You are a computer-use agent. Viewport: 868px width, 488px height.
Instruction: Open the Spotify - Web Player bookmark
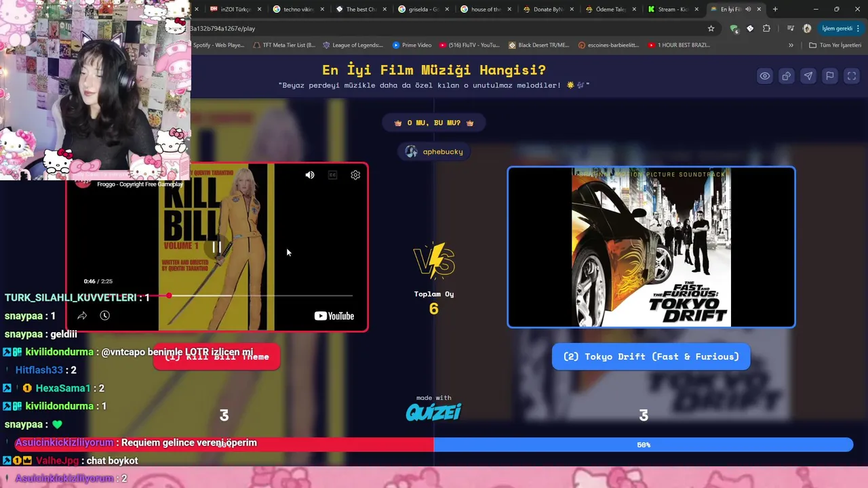pyautogui.click(x=218, y=45)
